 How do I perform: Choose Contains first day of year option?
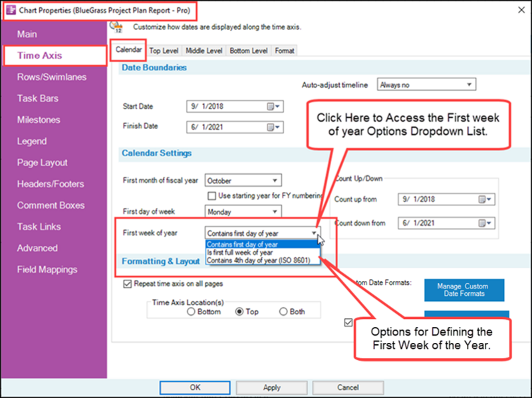[x=263, y=245]
